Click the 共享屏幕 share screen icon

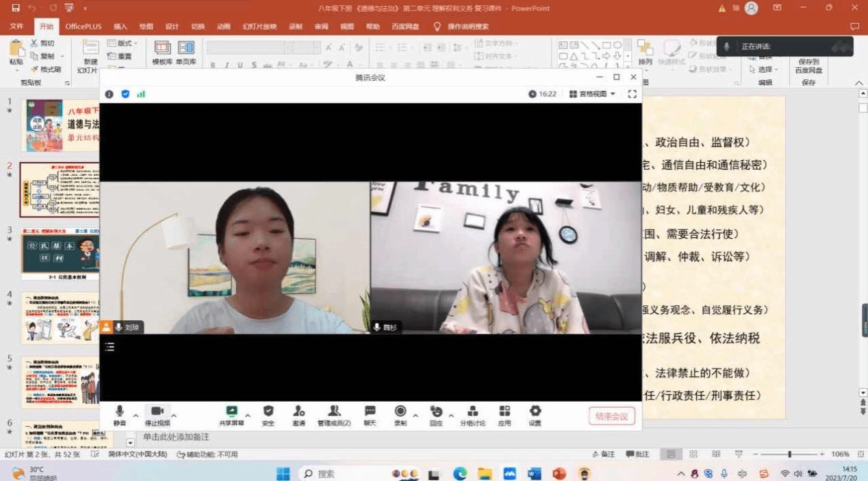click(x=231, y=411)
